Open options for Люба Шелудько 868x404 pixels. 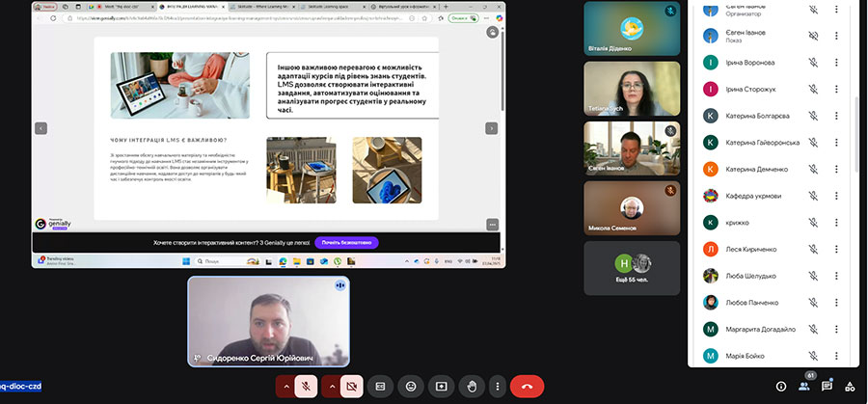click(836, 276)
